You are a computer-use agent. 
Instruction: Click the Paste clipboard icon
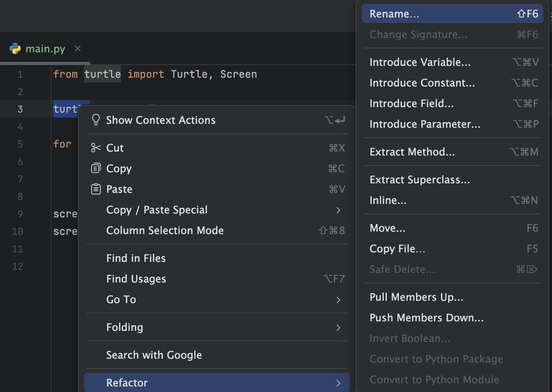pyautogui.click(x=95, y=189)
